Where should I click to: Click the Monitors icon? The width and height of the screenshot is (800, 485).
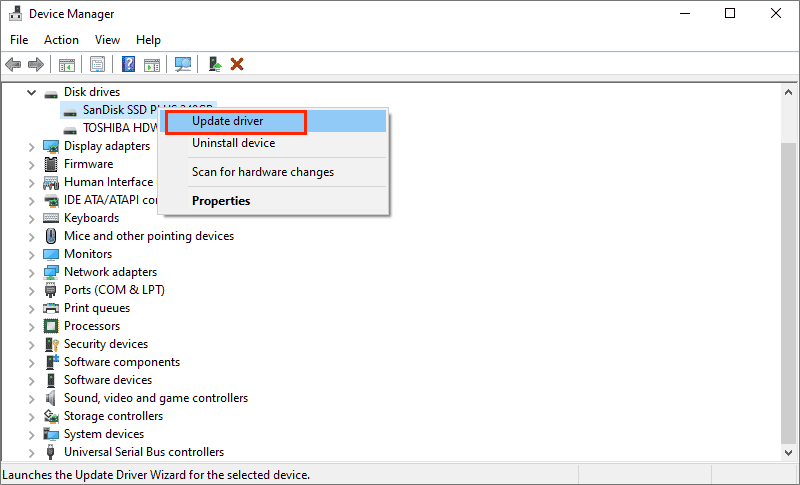51,254
